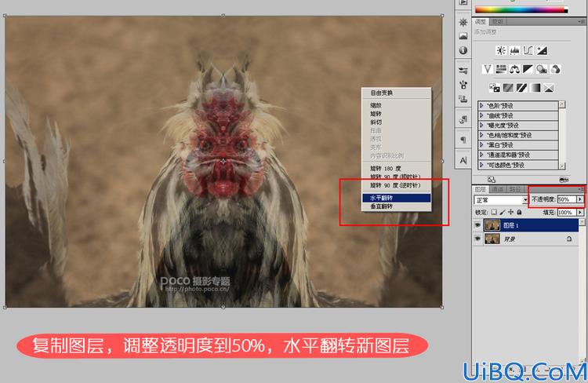Choose 自由变换 from context menu
This screenshot has height=383, width=588.
coord(397,93)
